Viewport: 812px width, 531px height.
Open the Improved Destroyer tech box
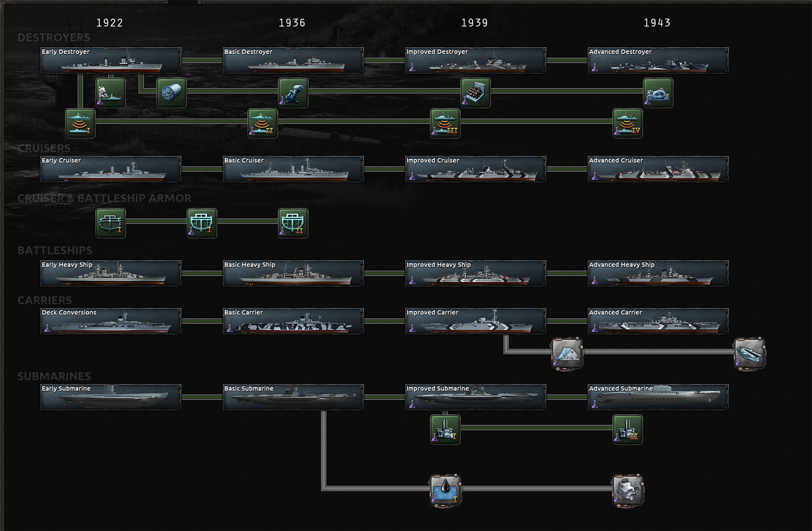click(476, 61)
